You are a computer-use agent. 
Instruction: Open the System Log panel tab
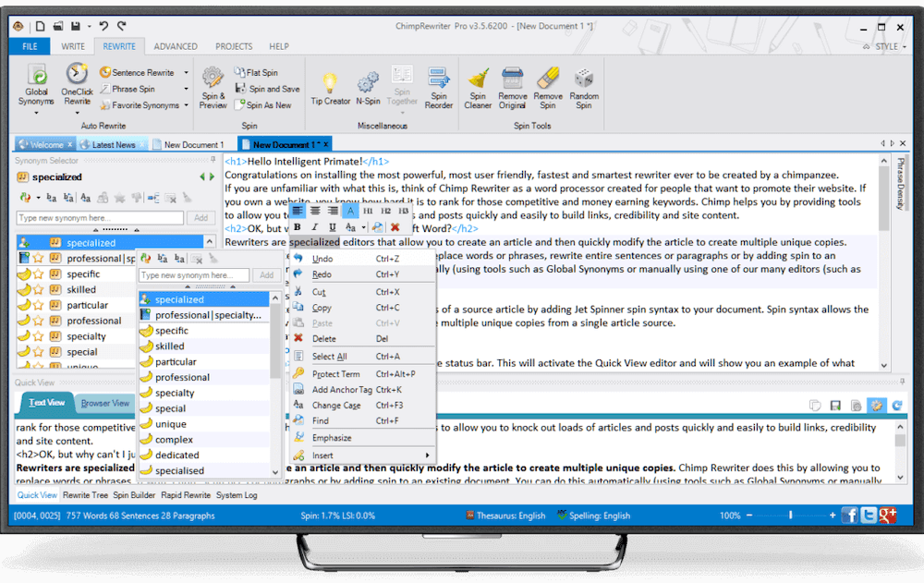tap(237, 495)
